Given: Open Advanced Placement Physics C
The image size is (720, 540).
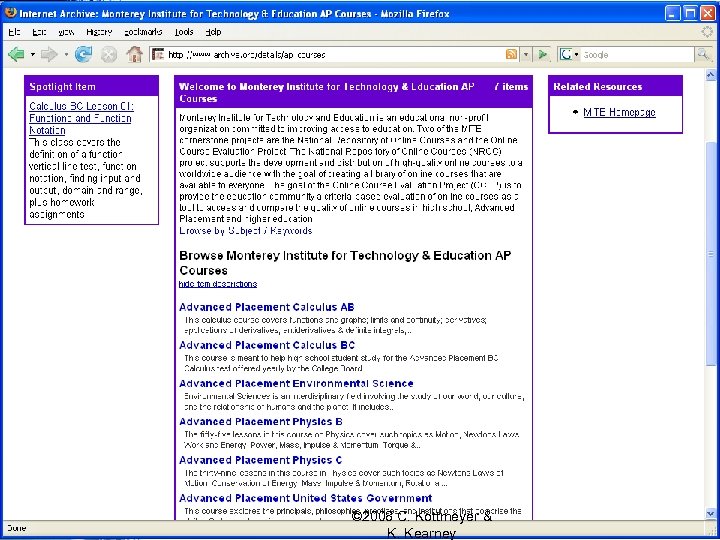Looking at the screenshot, I should click(x=261, y=460).
